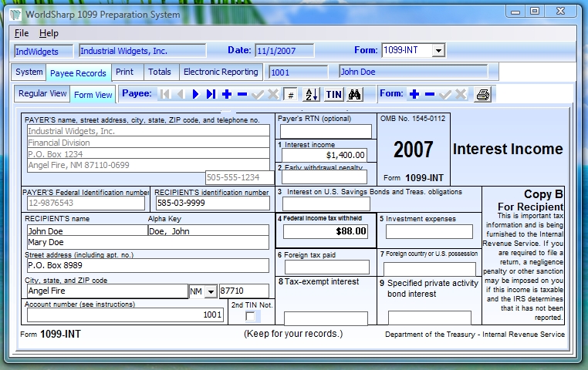
Task: Expand the NM state dropdown
Action: pos(211,292)
